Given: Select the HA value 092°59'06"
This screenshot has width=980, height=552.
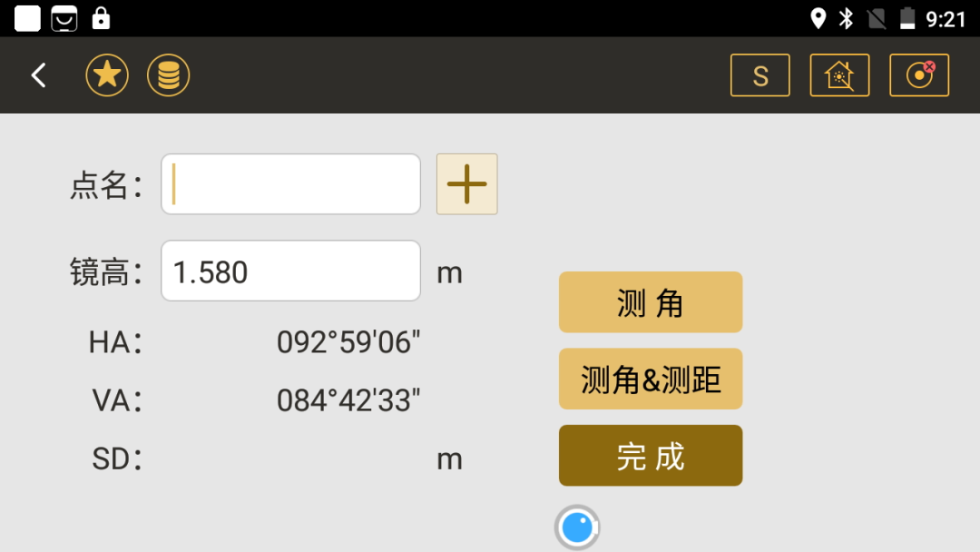Looking at the screenshot, I should [x=348, y=342].
